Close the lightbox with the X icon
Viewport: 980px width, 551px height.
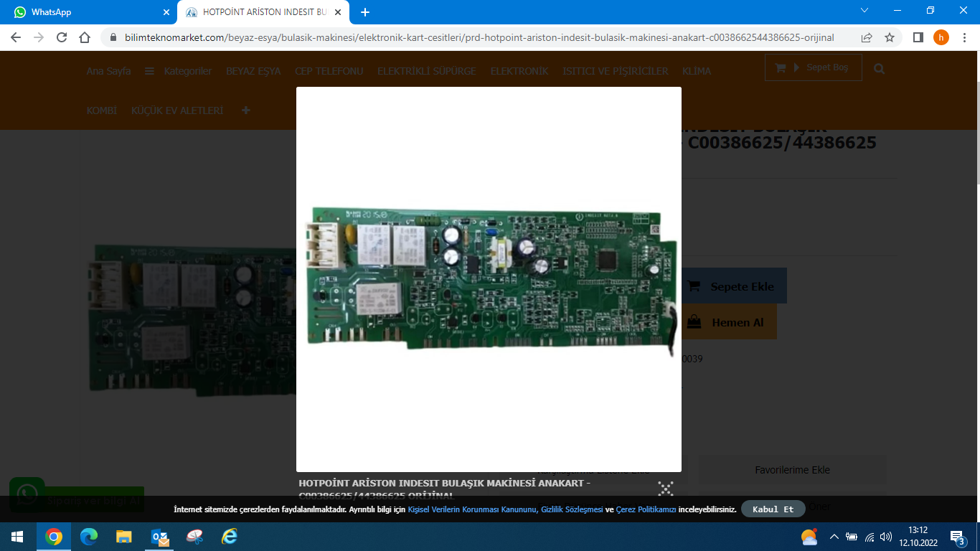click(666, 489)
